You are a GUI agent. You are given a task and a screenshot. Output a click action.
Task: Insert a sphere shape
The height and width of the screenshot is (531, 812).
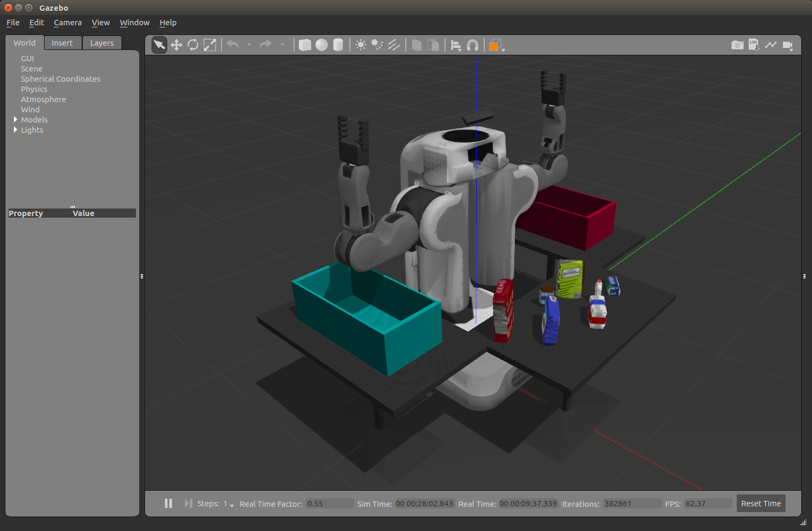coord(321,45)
